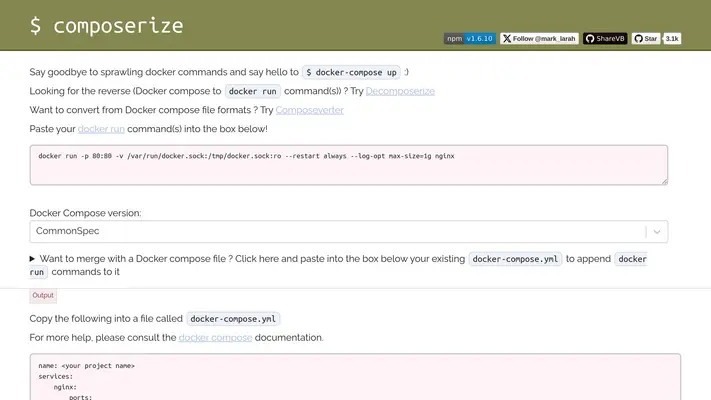Viewport: 711px width, 400px height.
Task: Click the 'Docker Compose version:' label
Action: pos(85,213)
